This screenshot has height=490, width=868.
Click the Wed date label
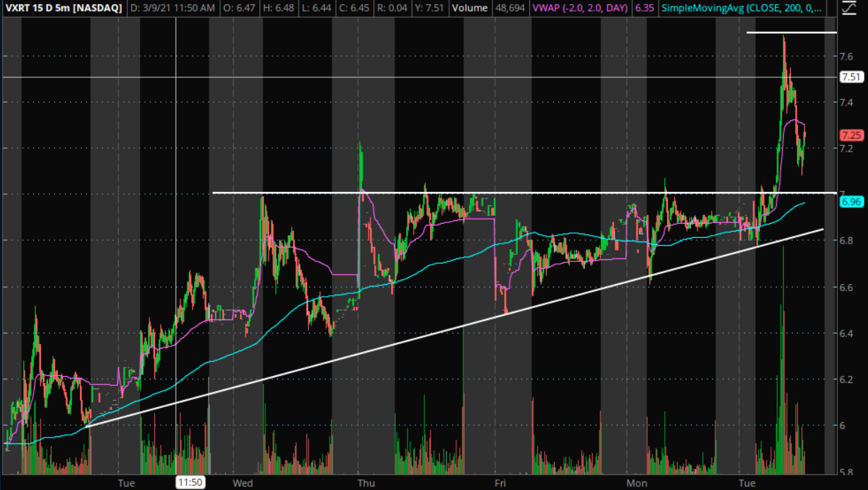coord(243,483)
